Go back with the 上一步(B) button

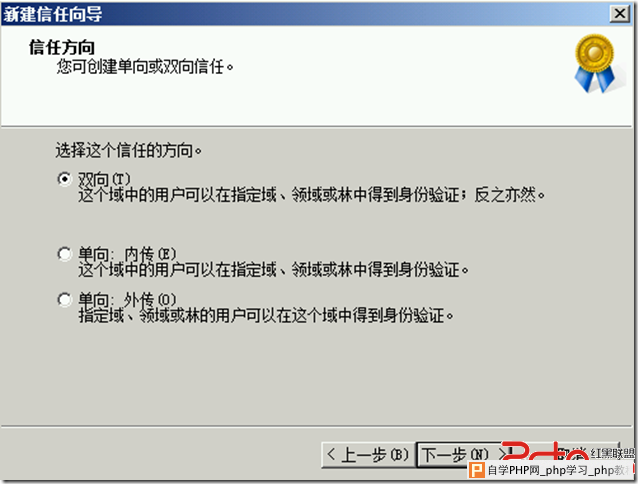coord(367,455)
